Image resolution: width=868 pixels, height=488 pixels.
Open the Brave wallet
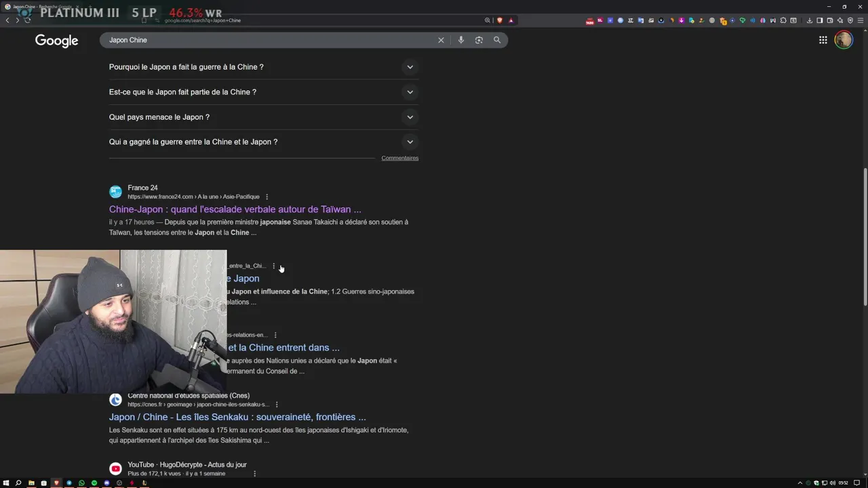(829, 20)
